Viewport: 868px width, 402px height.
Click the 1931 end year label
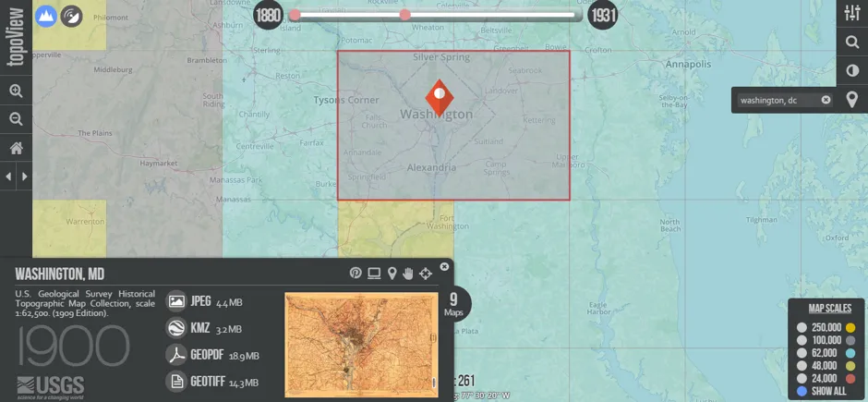(603, 15)
